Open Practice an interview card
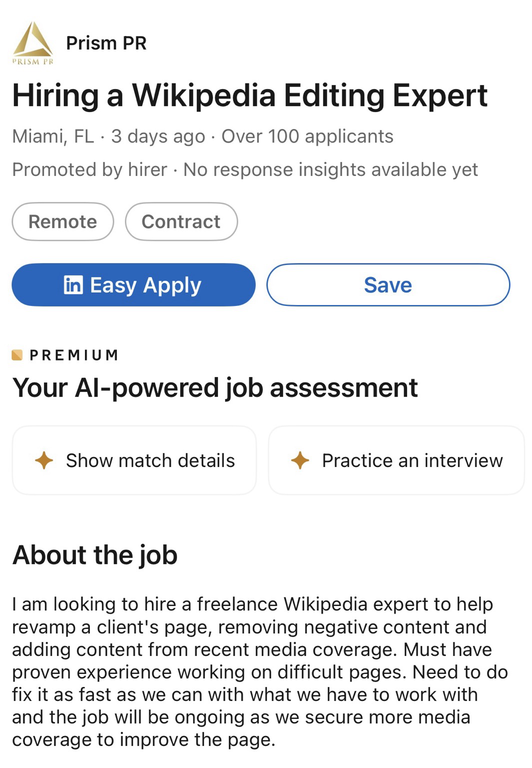Image resolution: width=532 pixels, height=768 pixels. click(396, 460)
